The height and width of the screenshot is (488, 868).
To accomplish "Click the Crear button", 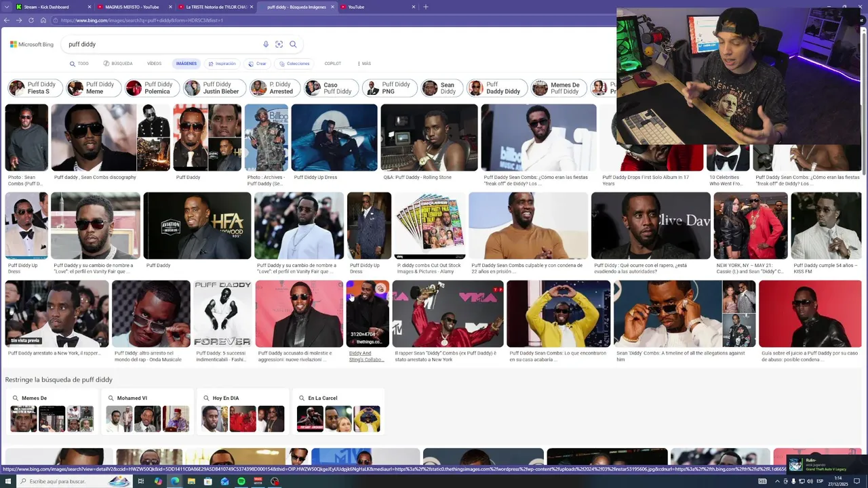I will pos(258,64).
